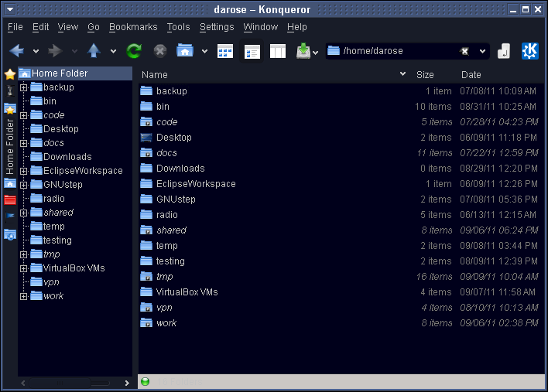Click the KDE logo throbber icon
This screenshot has width=548, height=392.
coord(530,51)
